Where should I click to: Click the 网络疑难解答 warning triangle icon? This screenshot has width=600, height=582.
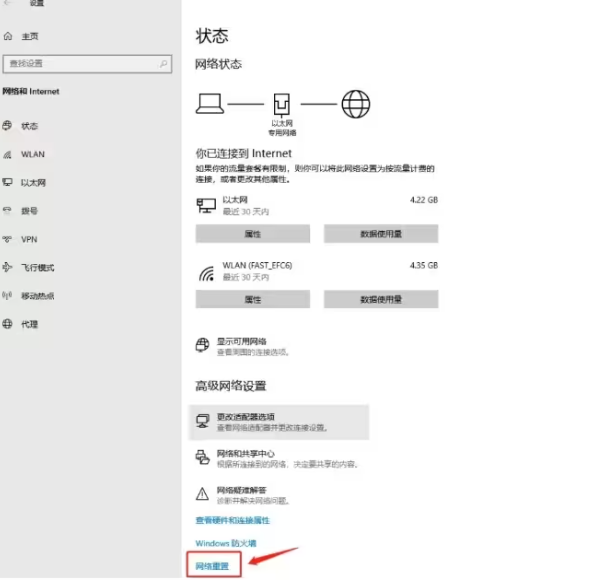point(202,494)
